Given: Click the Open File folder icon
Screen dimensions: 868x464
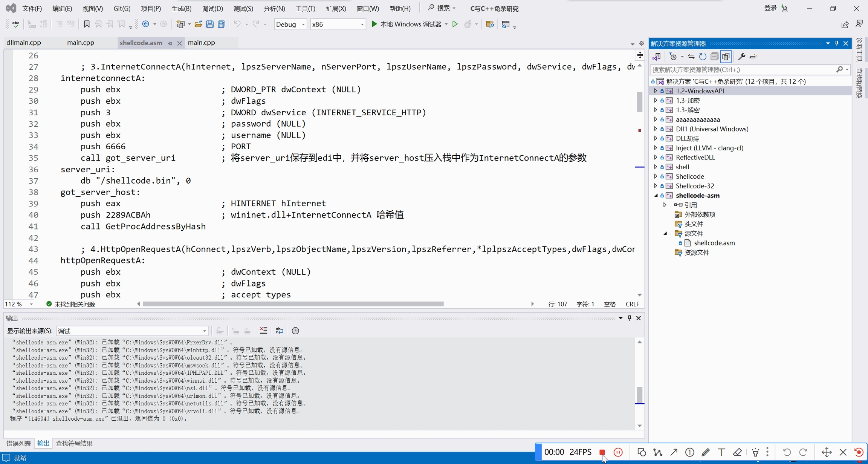Looking at the screenshot, I should tap(198, 25).
